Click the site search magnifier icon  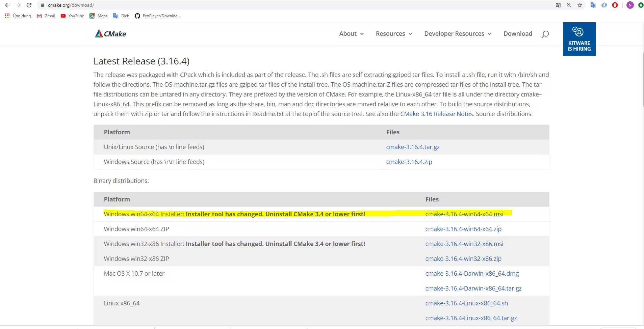point(545,34)
